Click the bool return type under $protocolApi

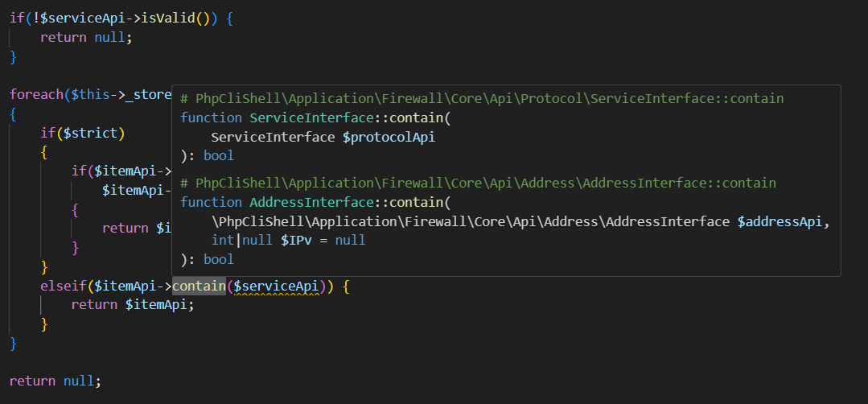[x=218, y=155]
